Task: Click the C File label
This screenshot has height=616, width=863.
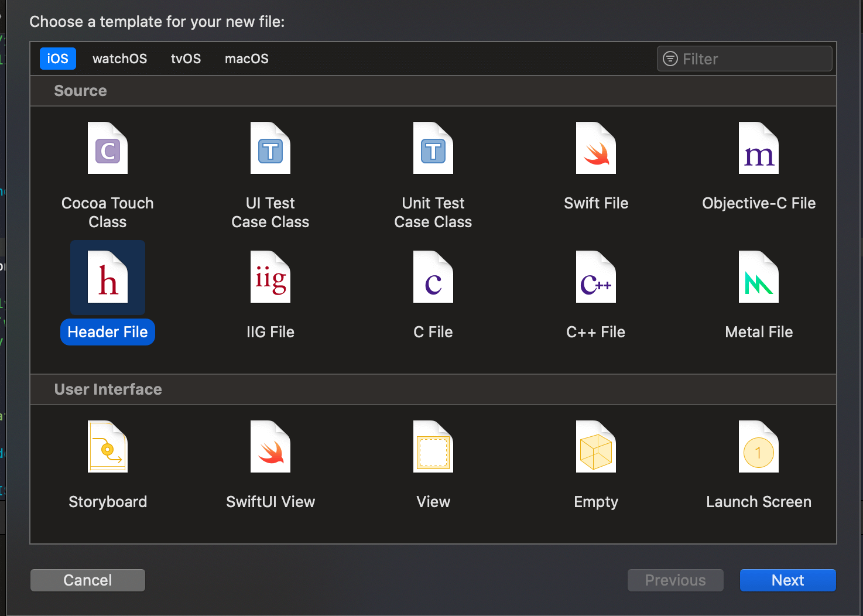Action: pos(433,332)
